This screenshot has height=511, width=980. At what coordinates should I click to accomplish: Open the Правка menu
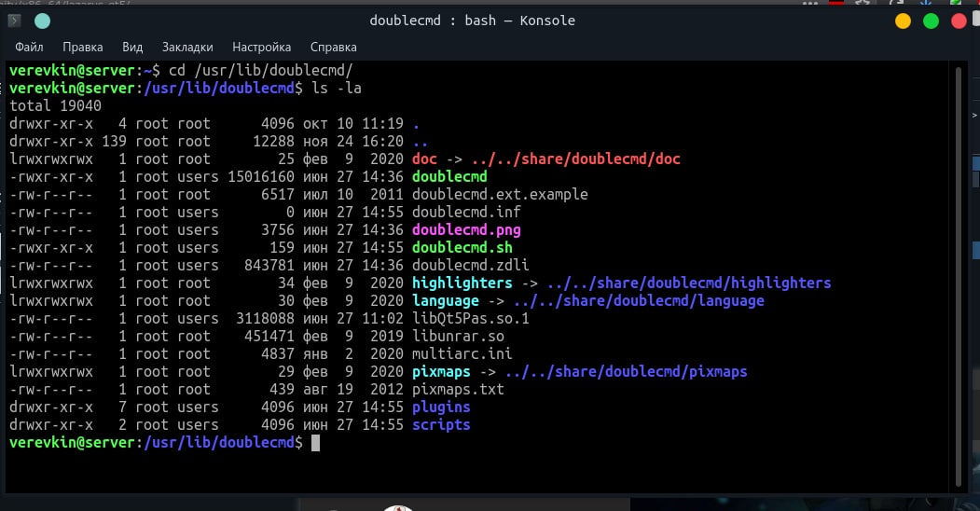(82, 48)
